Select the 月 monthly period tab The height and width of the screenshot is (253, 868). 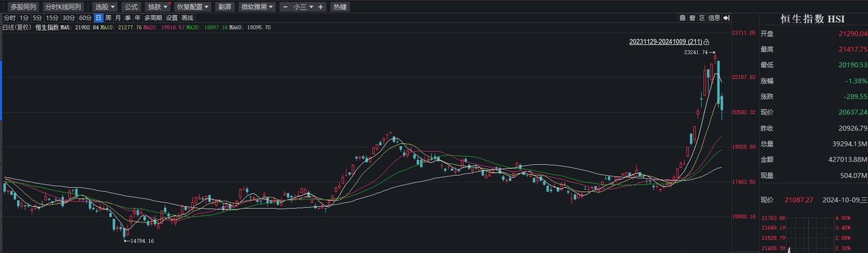pyautogui.click(x=118, y=18)
